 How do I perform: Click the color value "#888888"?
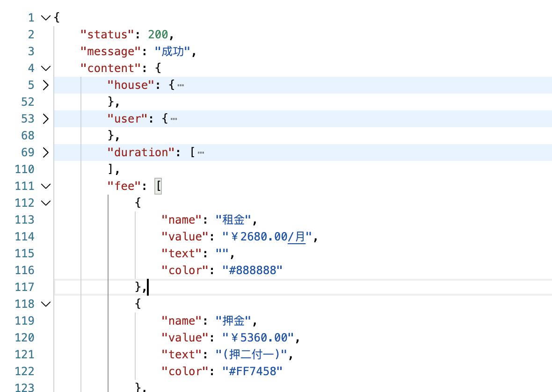pyautogui.click(x=253, y=270)
